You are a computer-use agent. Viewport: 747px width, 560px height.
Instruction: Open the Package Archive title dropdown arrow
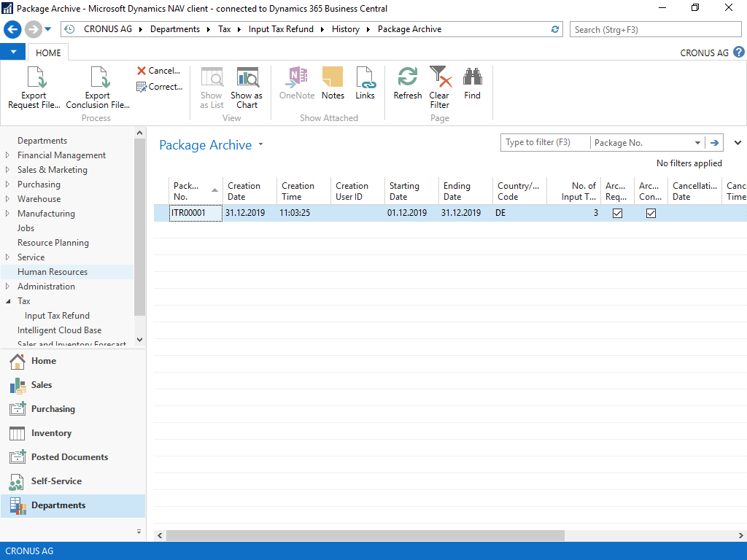(x=260, y=144)
